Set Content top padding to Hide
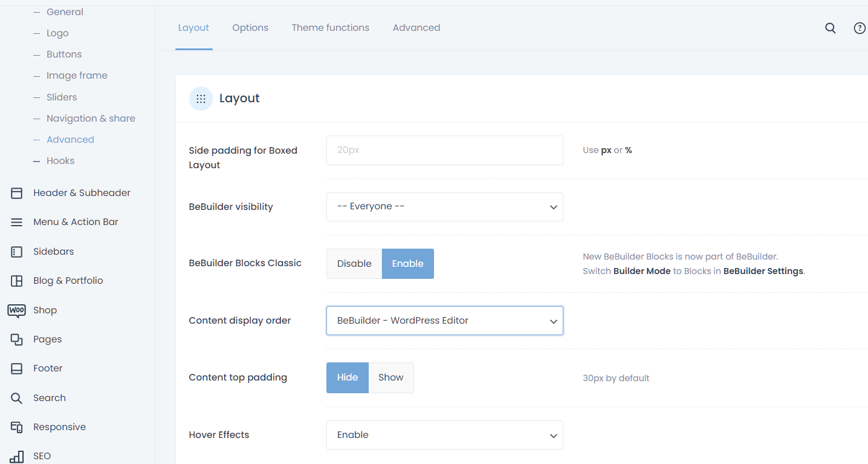The image size is (868, 464). coord(348,377)
